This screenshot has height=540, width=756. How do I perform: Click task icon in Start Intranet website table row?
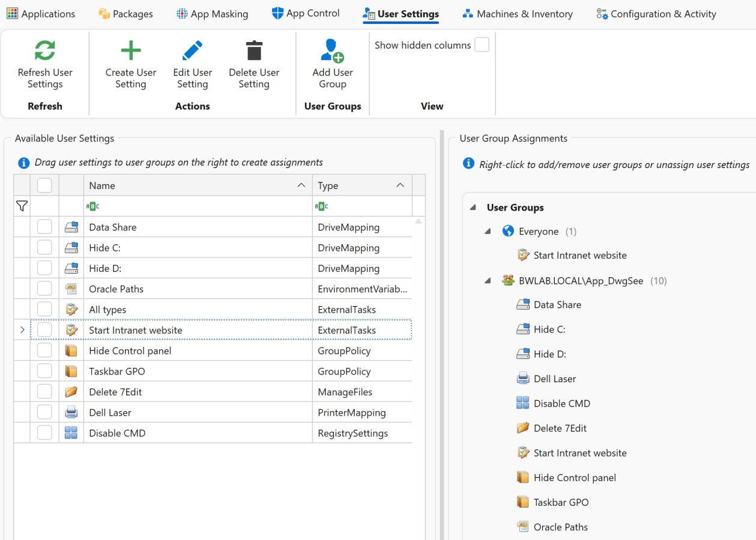(71, 330)
